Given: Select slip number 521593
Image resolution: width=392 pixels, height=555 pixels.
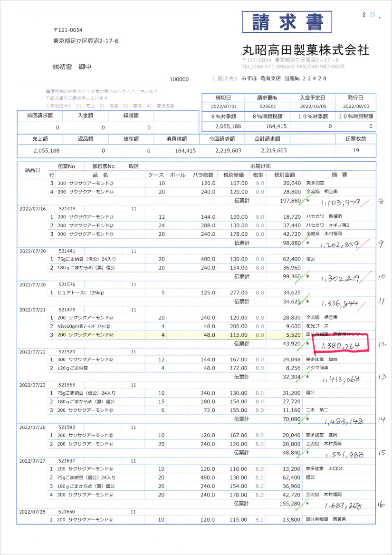Looking at the screenshot, I should (x=67, y=427).
